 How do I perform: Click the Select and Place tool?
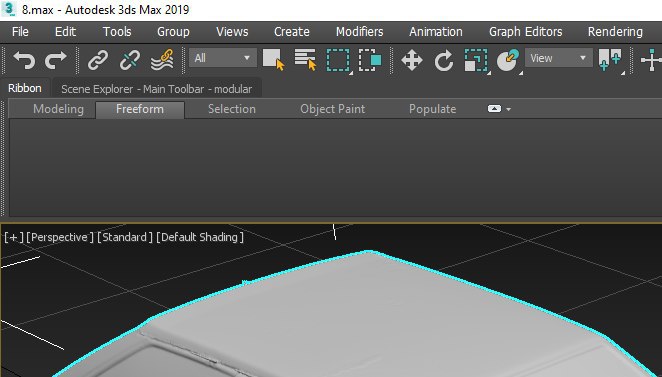tap(508, 60)
